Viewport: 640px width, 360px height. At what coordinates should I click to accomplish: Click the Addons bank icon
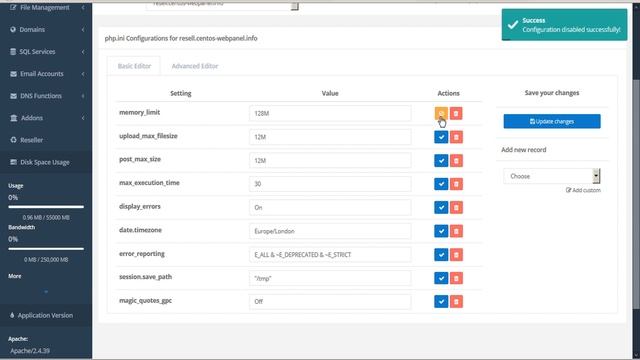[13, 118]
